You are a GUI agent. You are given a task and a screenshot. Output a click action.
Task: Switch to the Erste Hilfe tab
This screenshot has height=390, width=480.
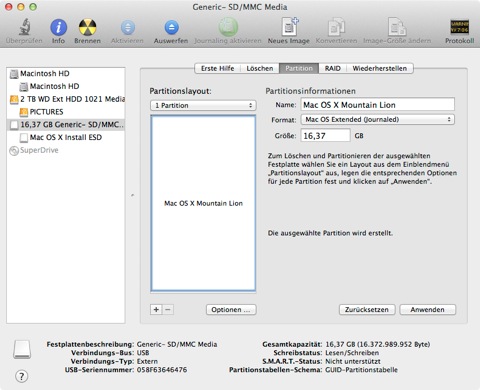(x=217, y=68)
